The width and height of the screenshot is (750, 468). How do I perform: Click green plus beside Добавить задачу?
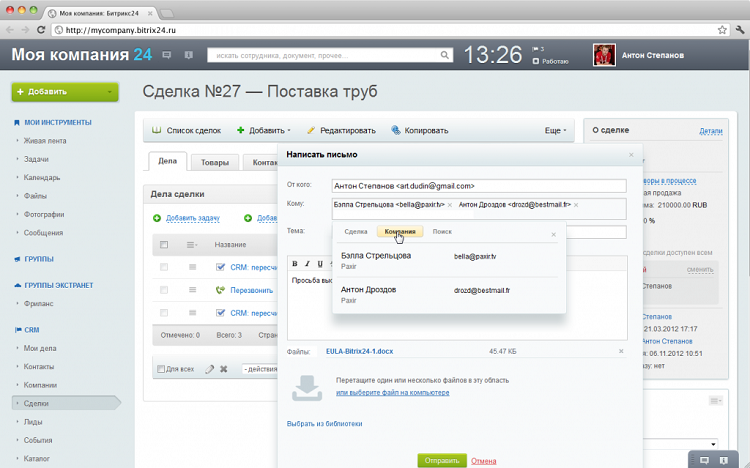tap(156, 218)
